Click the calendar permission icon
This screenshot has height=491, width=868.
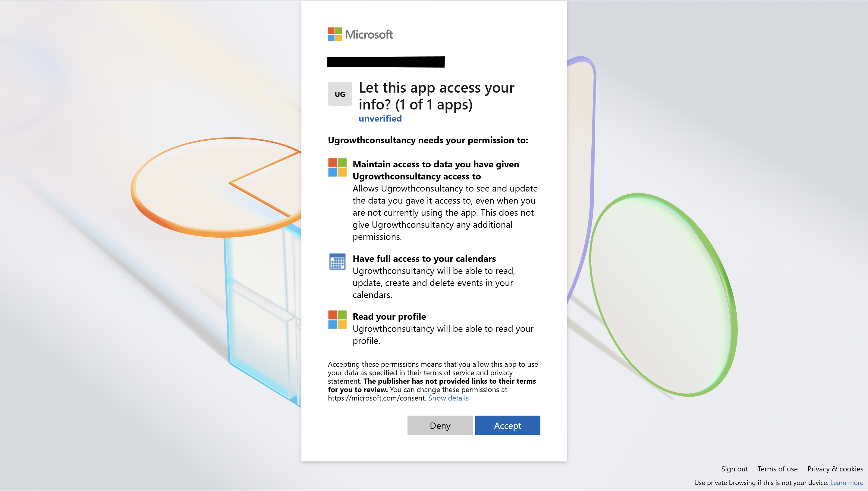[x=337, y=261]
